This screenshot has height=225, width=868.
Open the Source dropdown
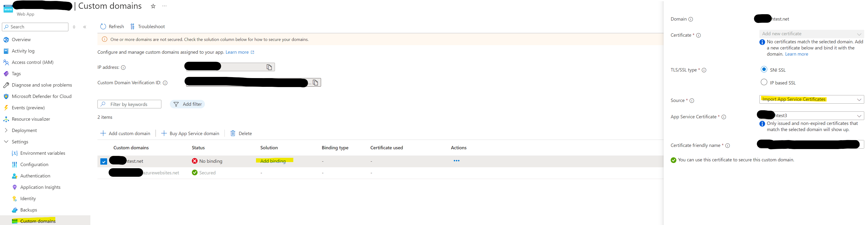[x=811, y=99]
